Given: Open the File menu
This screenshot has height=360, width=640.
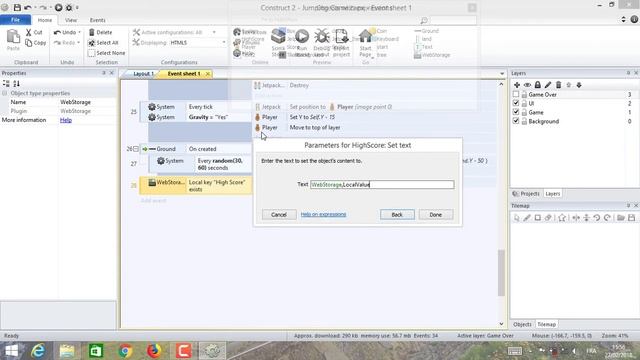Looking at the screenshot, I should [x=15, y=20].
